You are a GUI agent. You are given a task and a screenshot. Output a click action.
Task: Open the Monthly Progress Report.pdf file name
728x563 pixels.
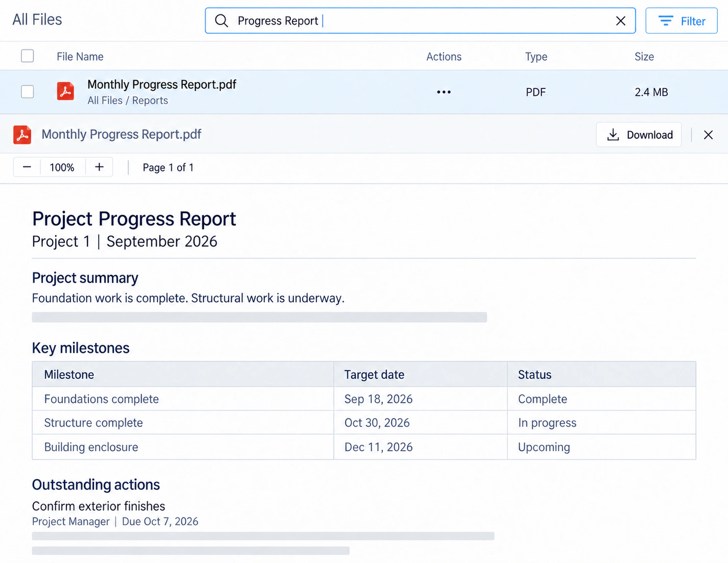click(162, 85)
